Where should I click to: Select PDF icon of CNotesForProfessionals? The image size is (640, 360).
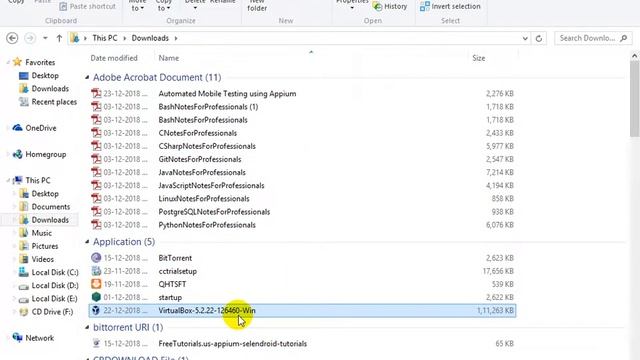96,133
